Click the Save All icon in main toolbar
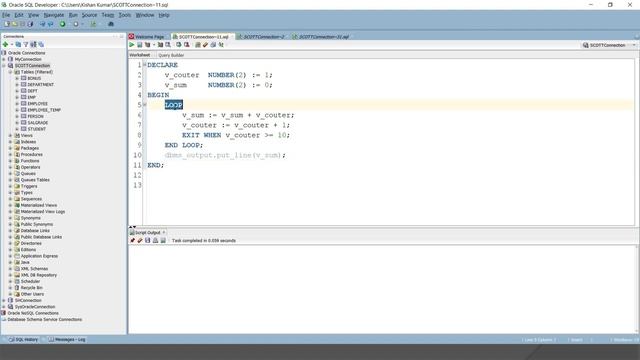 pos(30,24)
